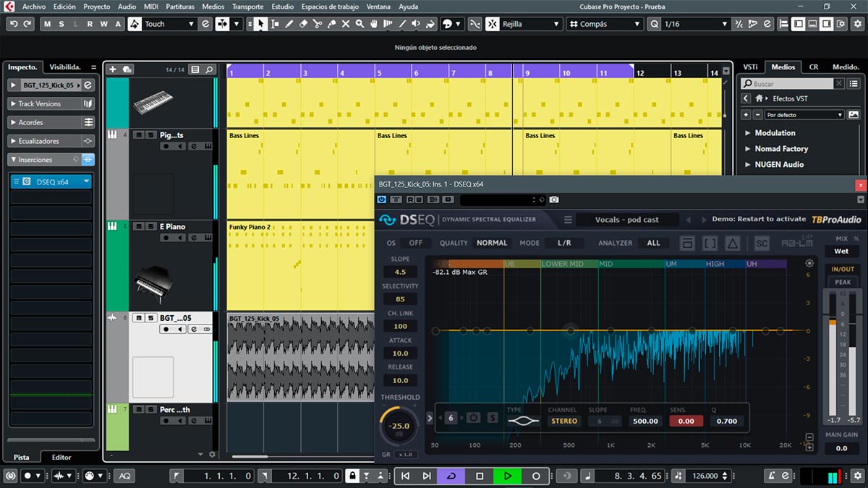Click the STEREO channel button in DSEQ
This screenshot has width=868, height=488.
[x=564, y=421]
